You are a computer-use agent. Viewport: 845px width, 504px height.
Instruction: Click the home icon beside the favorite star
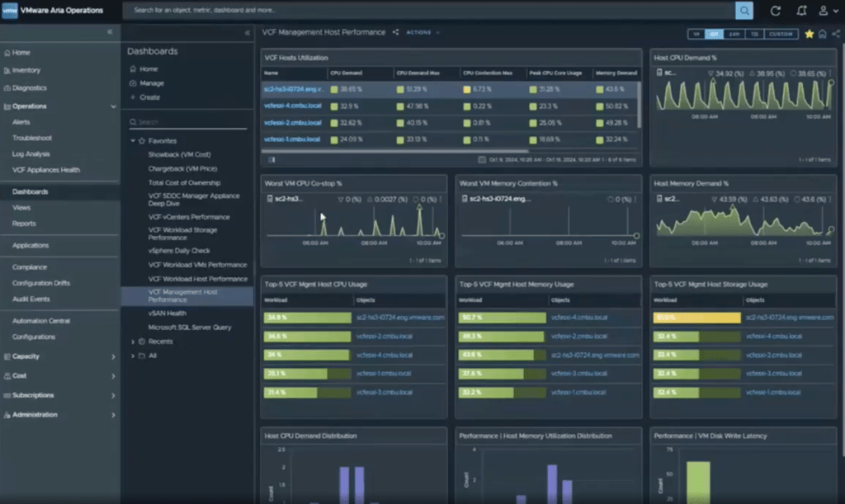pos(823,34)
